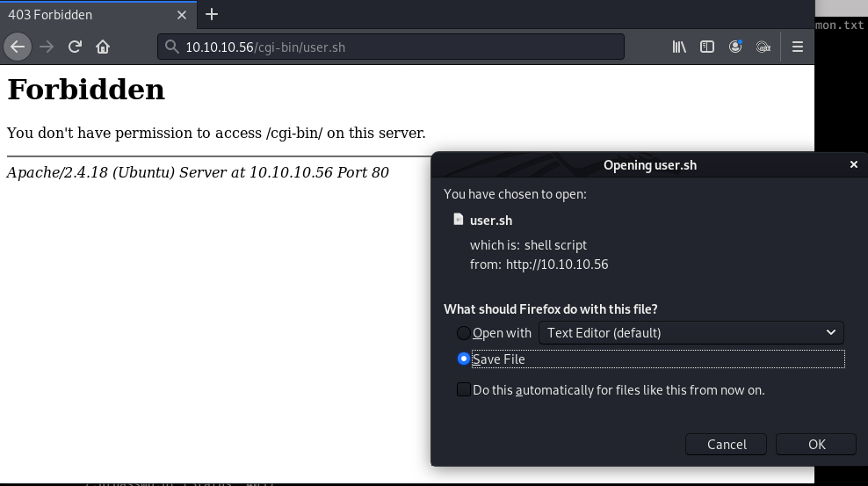
Task: Open the Firefox hamburger menu
Action: (798, 47)
